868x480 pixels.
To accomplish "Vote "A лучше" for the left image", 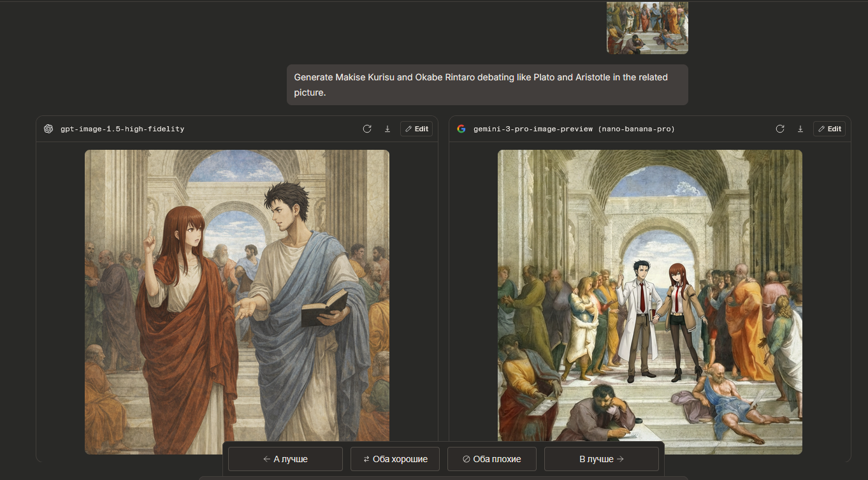I will [x=286, y=459].
